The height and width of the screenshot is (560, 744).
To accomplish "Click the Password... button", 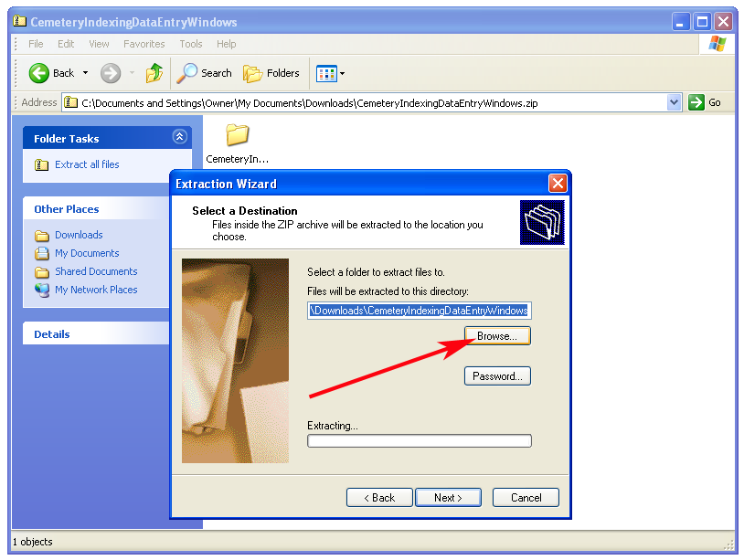I will (497, 376).
